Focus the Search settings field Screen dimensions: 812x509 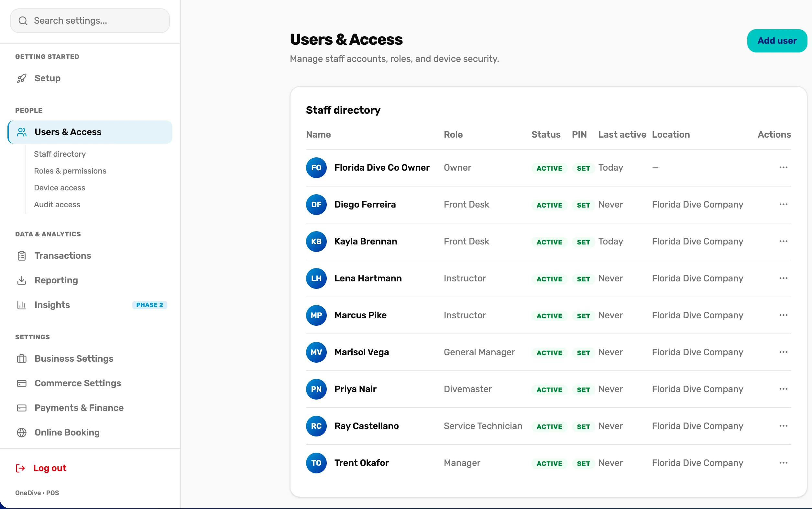coord(90,21)
